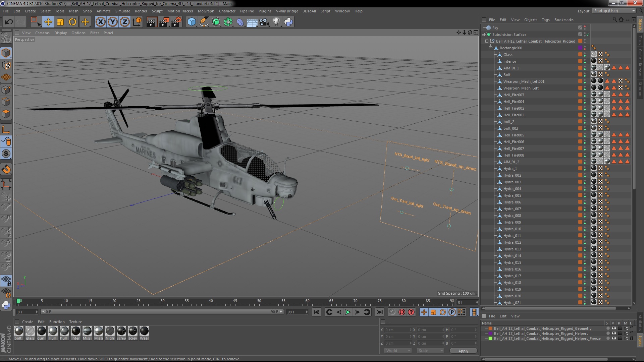Select the Hydra_010 object
The width and height of the screenshot is (644, 362).
click(x=512, y=229)
